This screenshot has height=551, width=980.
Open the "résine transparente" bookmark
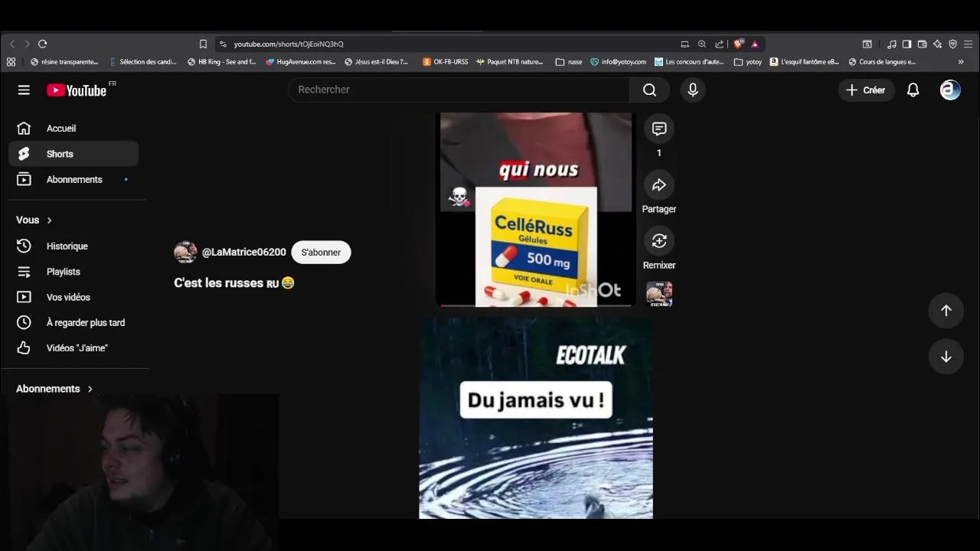pos(64,62)
